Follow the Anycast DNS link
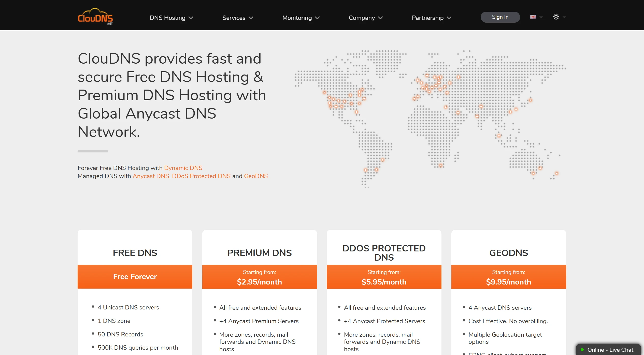Screen dimensions: 644x355 (x=151, y=176)
